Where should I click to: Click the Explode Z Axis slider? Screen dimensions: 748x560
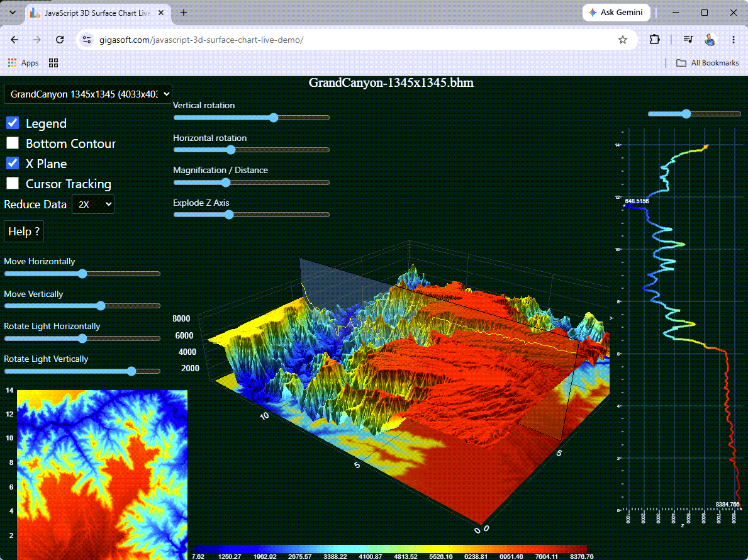252,215
